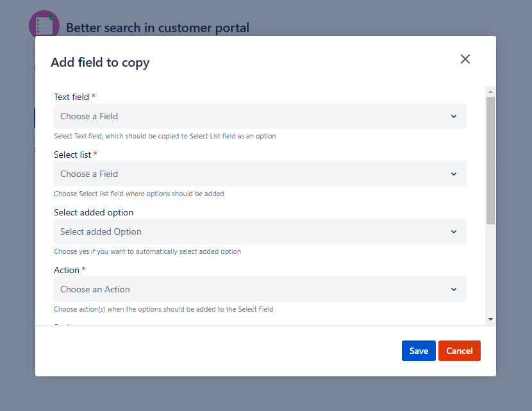Click the Select added option label
Viewport: 532px width, 411px height.
[94, 212]
